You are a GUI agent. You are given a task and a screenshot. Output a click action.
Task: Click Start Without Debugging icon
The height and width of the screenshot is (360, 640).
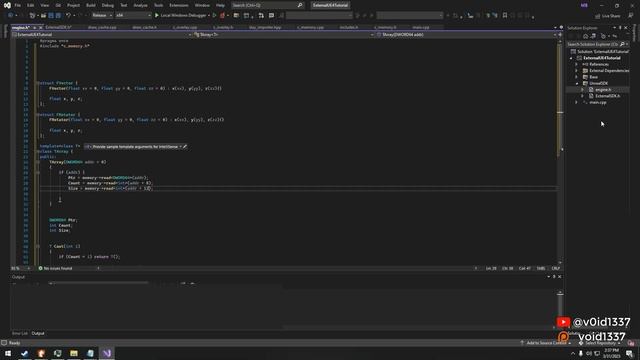point(214,16)
